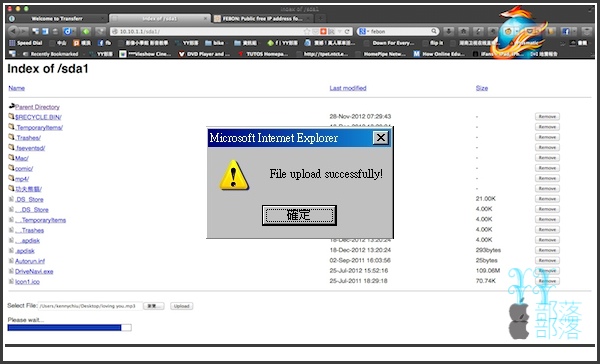Remove the Autorun.inf file

(x=547, y=260)
